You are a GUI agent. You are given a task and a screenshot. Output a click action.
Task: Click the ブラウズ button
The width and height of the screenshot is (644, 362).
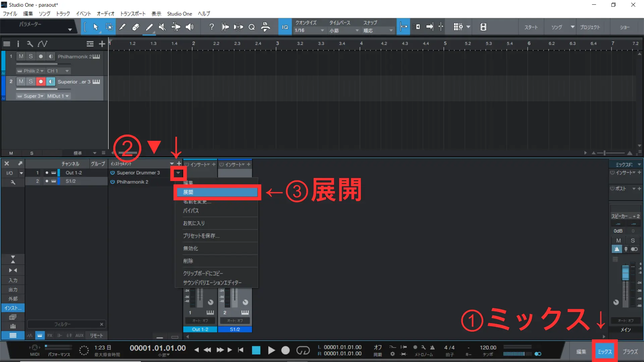(x=630, y=352)
